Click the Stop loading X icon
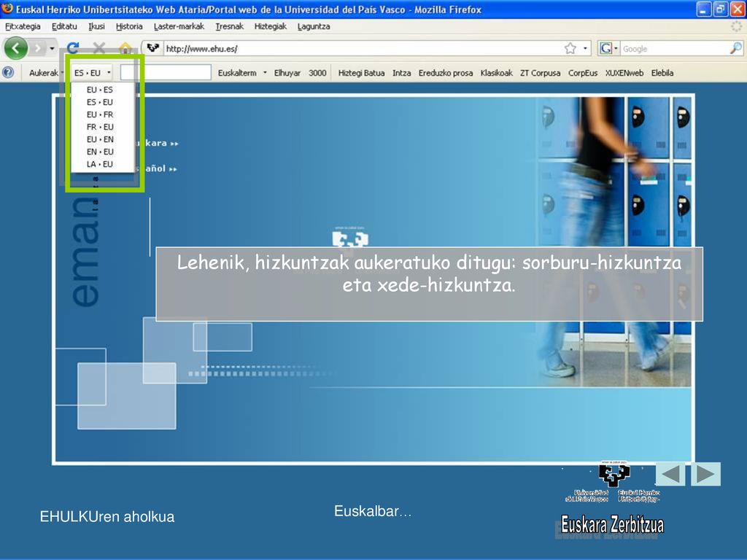Viewport: 747px width, 560px height. [x=99, y=48]
